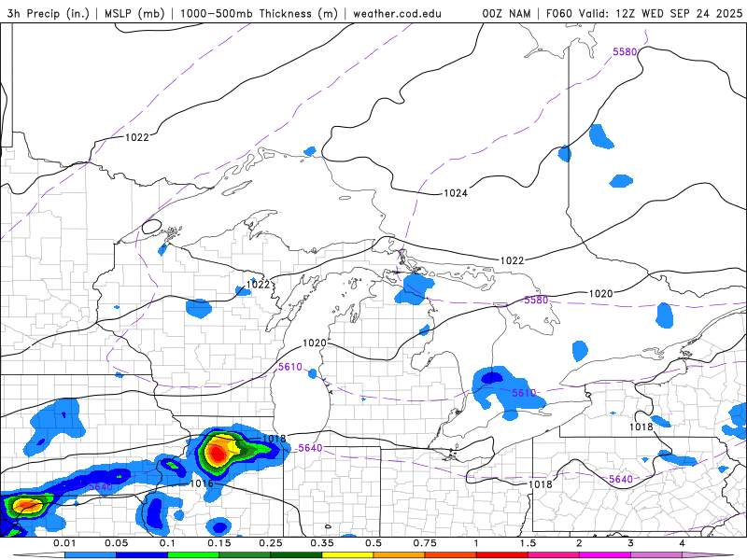The image size is (747, 560).
Task: Click "1000-500mb Thickness (m)" in header
Action: (259, 13)
